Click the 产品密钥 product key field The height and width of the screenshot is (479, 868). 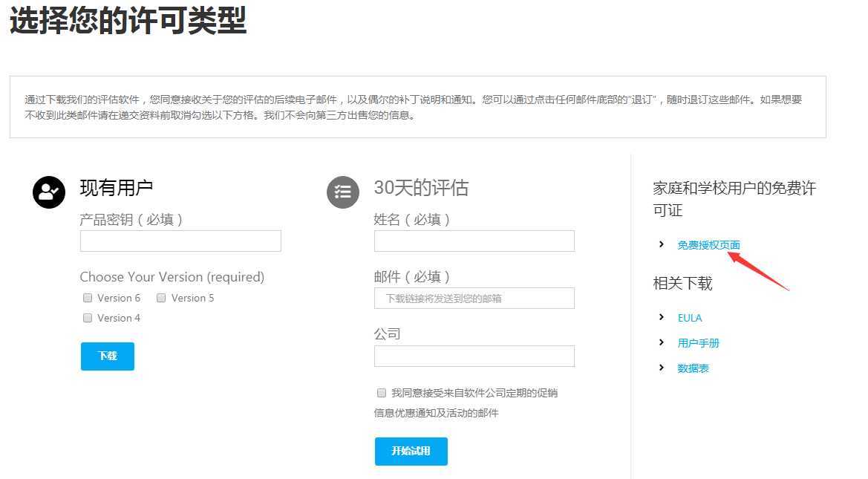[x=180, y=241]
